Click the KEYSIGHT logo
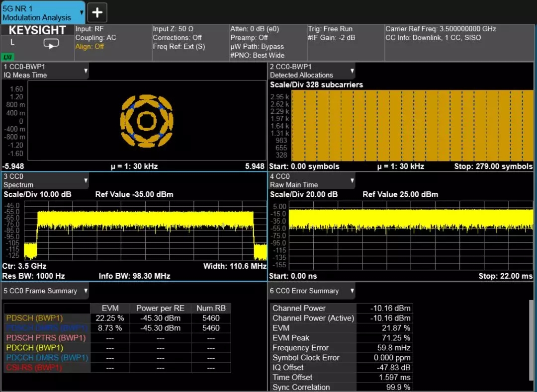The height and width of the screenshot is (392, 537). (37, 30)
